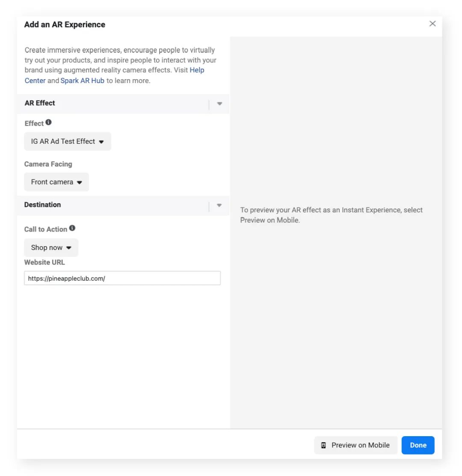The height and width of the screenshot is (476, 462).
Task: Open the Shop now dropdown
Action: 51,247
